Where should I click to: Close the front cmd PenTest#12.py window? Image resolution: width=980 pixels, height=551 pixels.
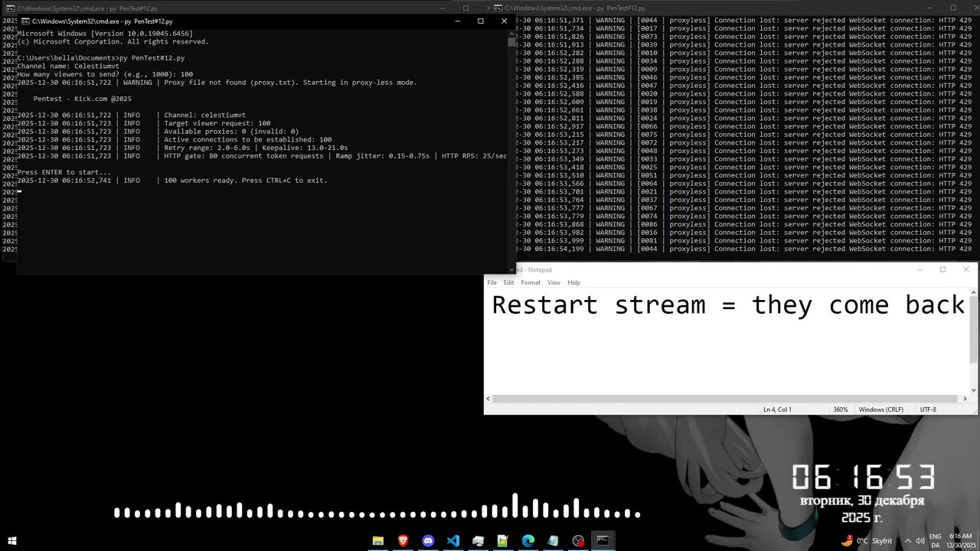point(504,21)
